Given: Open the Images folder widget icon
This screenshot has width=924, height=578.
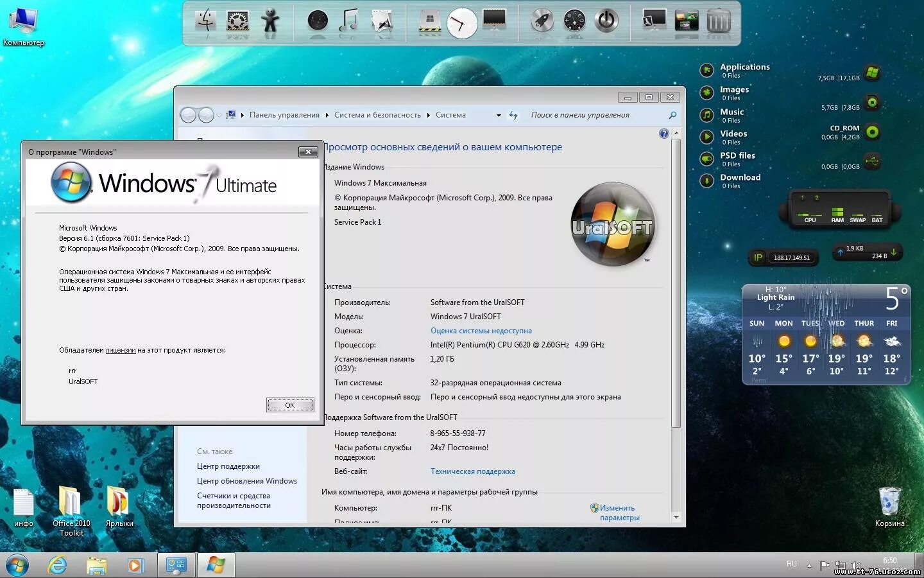Looking at the screenshot, I should tap(706, 92).
